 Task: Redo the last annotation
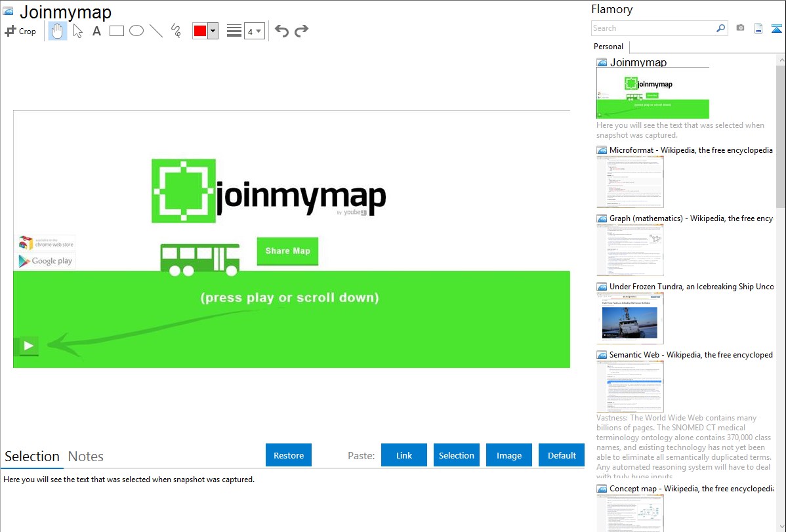pos(301,31)
